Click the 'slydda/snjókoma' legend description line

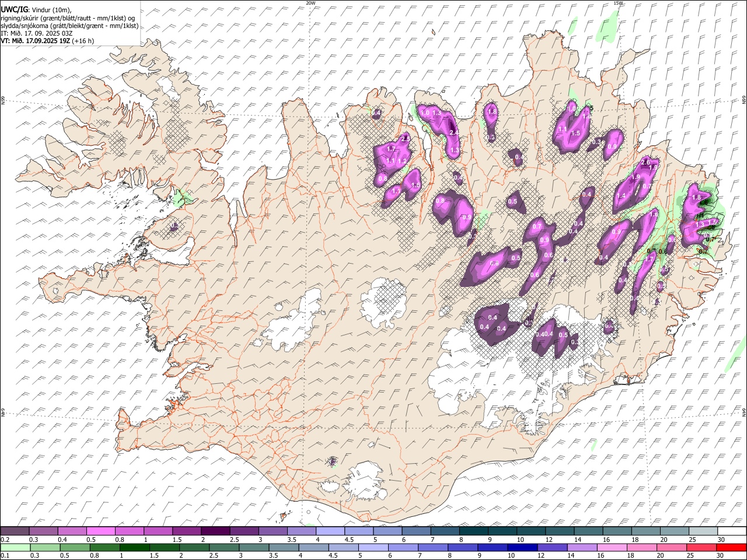[69, 26]
